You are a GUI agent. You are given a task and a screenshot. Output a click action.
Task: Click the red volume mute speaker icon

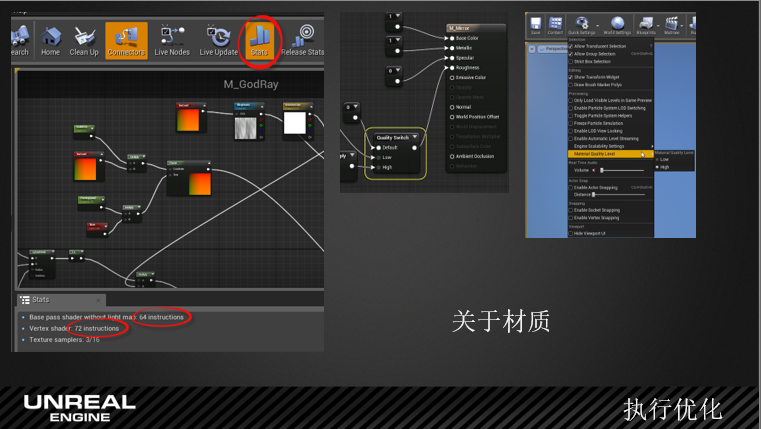click(x=594, y=170)
